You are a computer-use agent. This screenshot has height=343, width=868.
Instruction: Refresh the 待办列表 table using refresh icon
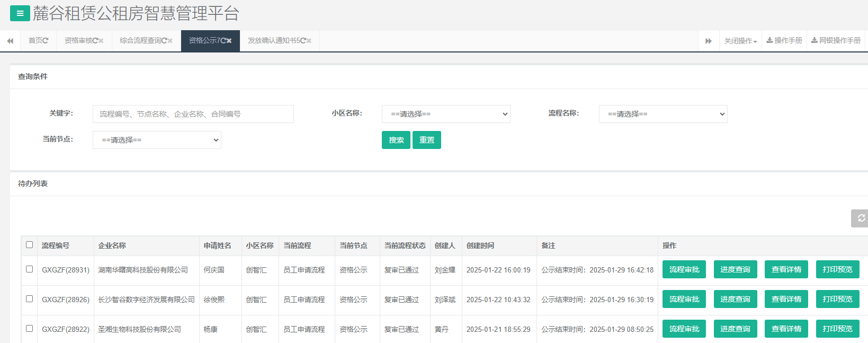(861, 218)
